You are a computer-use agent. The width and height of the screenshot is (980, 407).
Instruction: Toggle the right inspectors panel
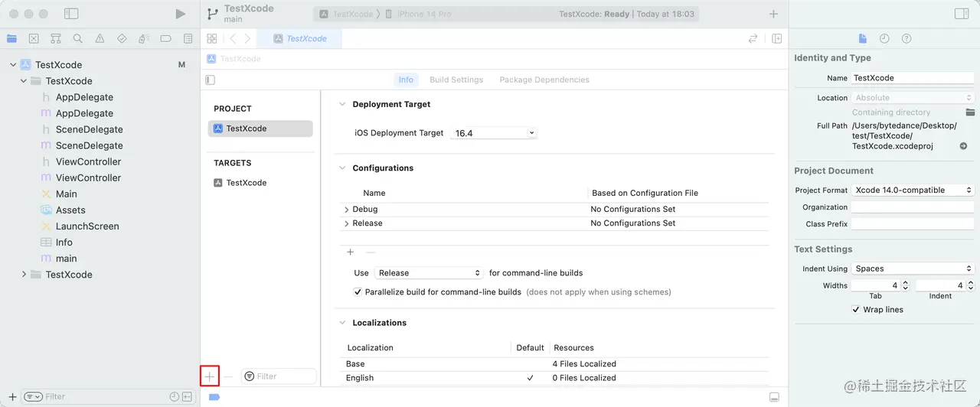pos(962,14)
